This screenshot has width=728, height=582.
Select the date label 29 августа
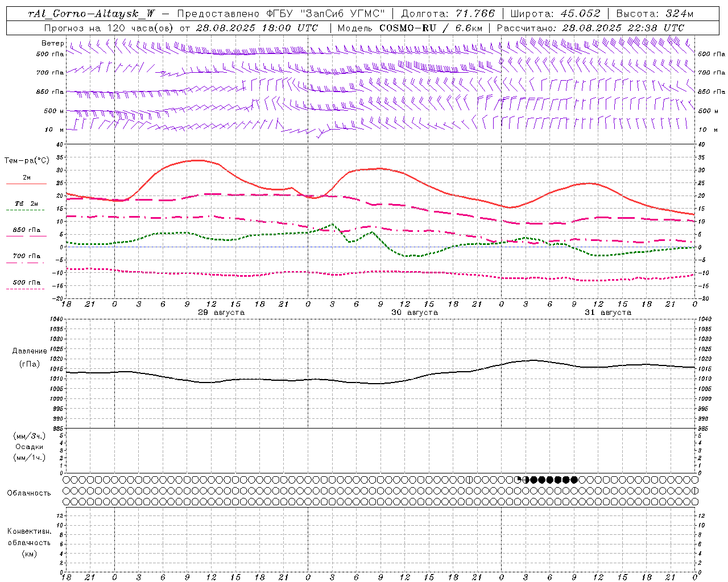pos(221,313)
